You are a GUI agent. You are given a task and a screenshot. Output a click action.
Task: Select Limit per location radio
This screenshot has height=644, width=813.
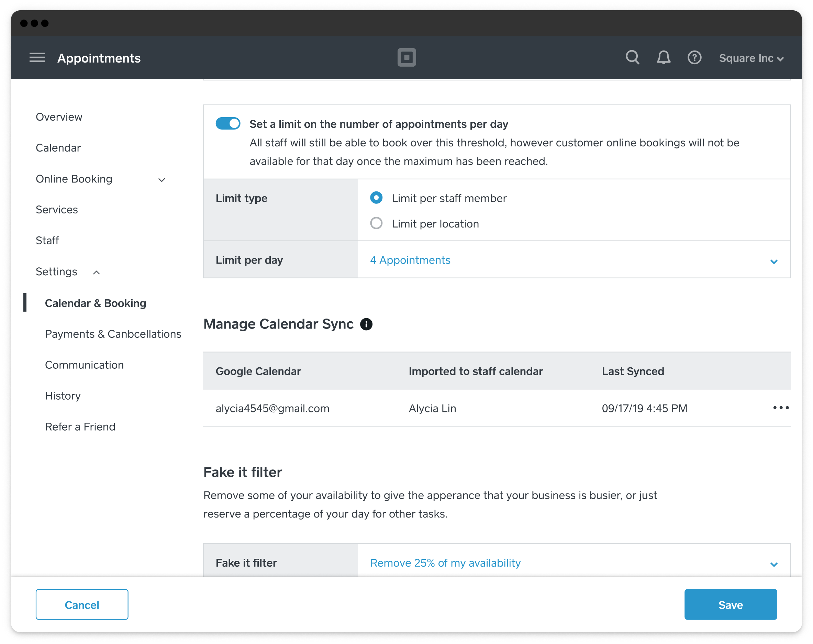click(x=376, y=223)
